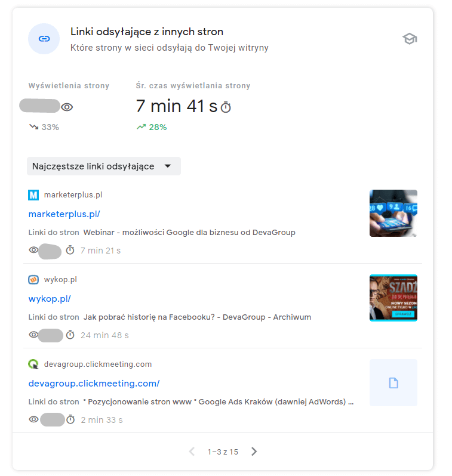This screenshot has height=476, width=452.
Task: Click the graduation cap help icon
Action: pos(410,39)
